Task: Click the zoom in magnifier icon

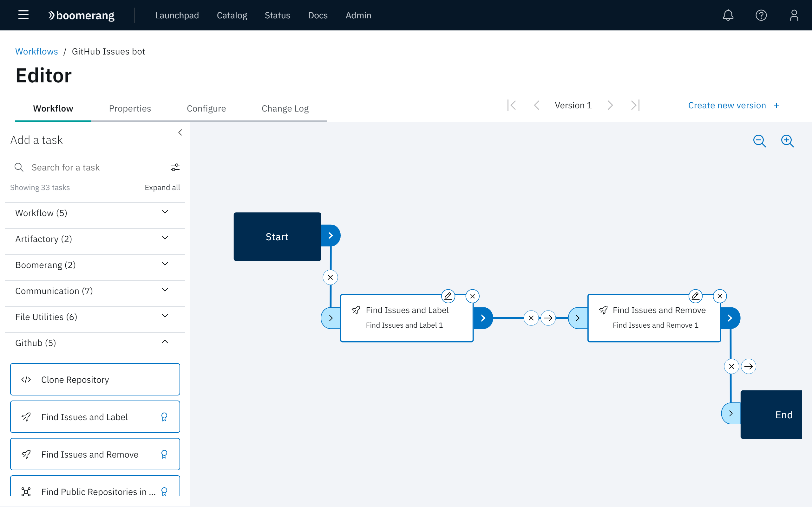Action: coord(788,140)
